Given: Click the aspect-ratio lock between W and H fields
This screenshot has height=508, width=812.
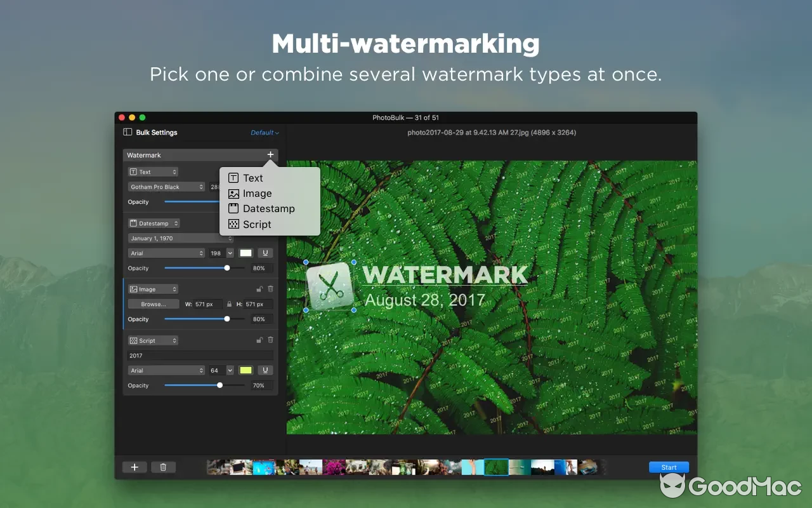Looking at the screenshot, I should tap(230, 304).
